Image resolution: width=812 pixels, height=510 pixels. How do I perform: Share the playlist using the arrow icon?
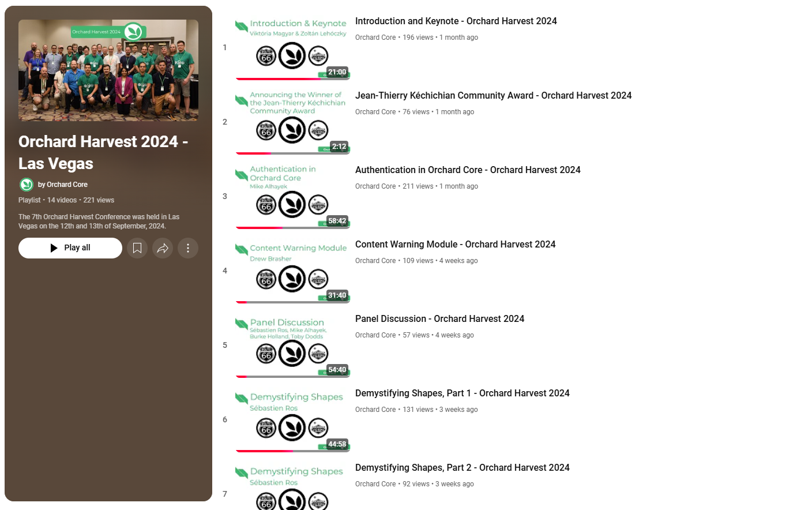pyautogui.click(x=163, y=248)
